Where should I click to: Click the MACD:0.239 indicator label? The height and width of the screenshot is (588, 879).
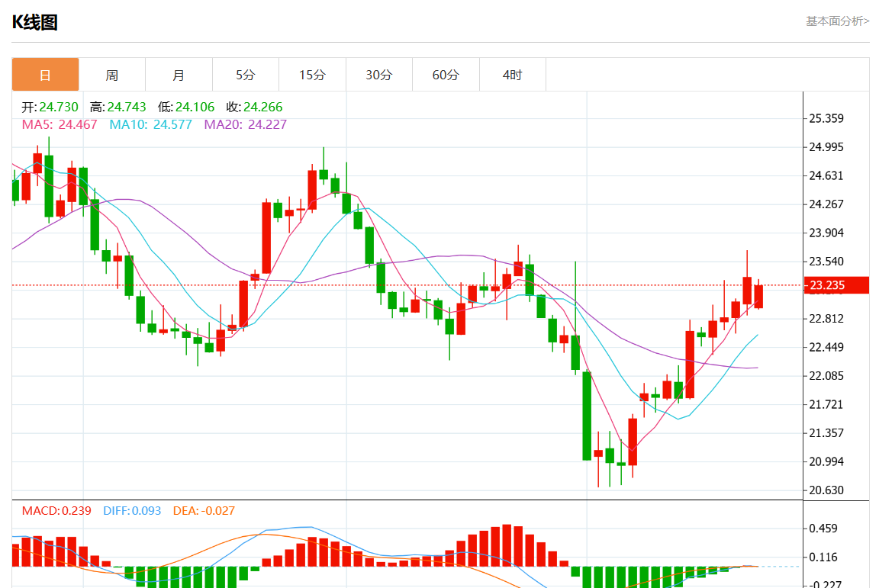56,511
